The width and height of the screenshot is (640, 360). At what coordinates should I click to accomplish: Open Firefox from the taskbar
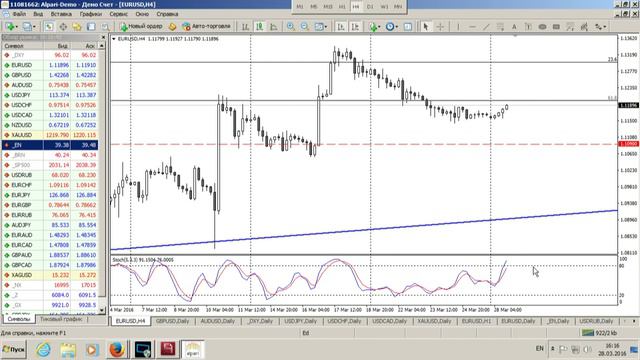(117, 350)
